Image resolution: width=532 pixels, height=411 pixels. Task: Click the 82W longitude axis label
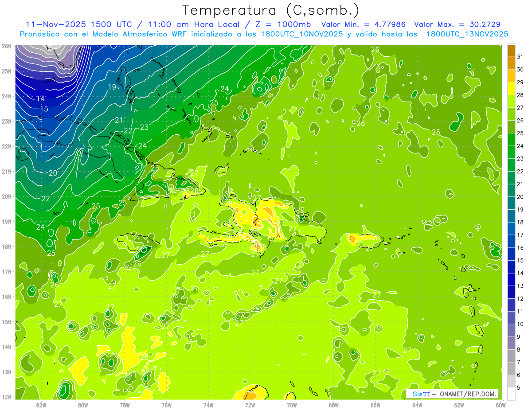coord(41,404)
